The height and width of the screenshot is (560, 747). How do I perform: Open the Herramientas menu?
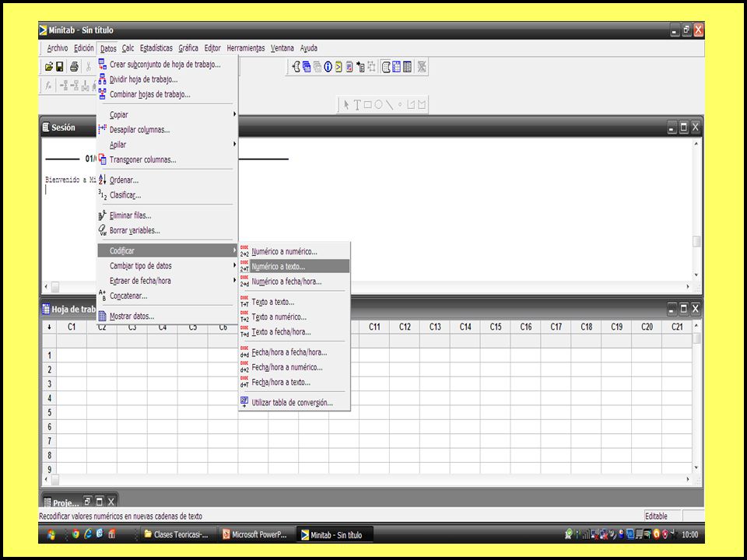[245, 48]
